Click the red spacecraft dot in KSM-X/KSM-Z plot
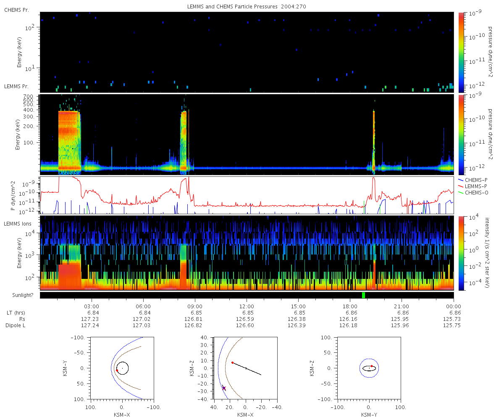This screenshot has width=504, height=420. (232, 362)
